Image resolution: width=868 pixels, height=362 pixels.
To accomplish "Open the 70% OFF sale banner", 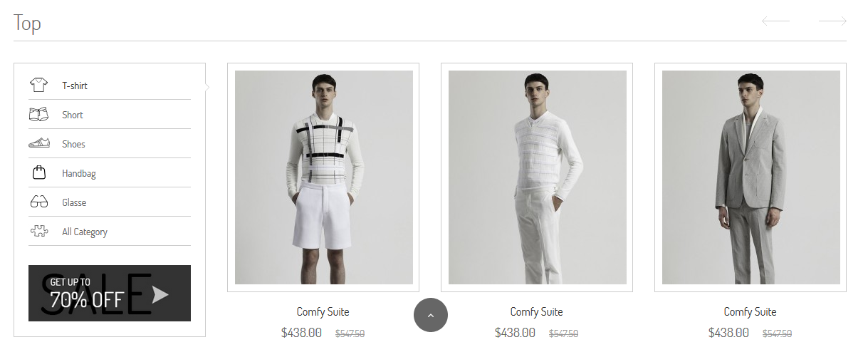I will [110, 293].
